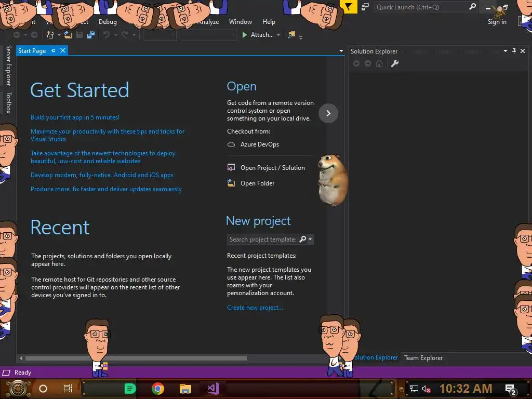Open File Explorer from the taskbar
Viewport: 532px width, 399px height.
185,389
